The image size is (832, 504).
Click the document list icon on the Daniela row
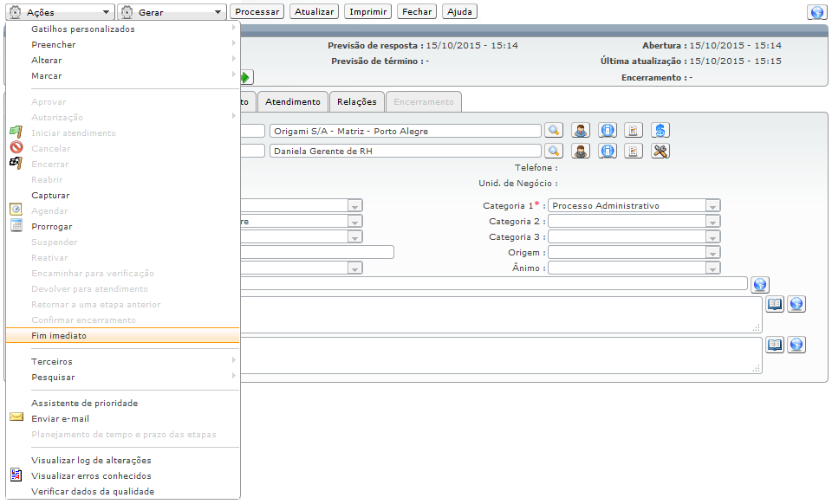point(634,151)
